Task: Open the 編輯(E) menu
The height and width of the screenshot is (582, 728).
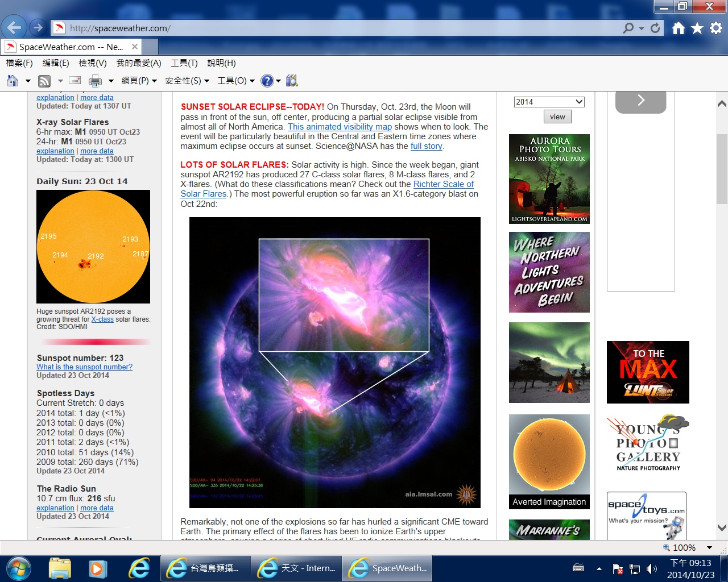Action: [x=56, y=63]
